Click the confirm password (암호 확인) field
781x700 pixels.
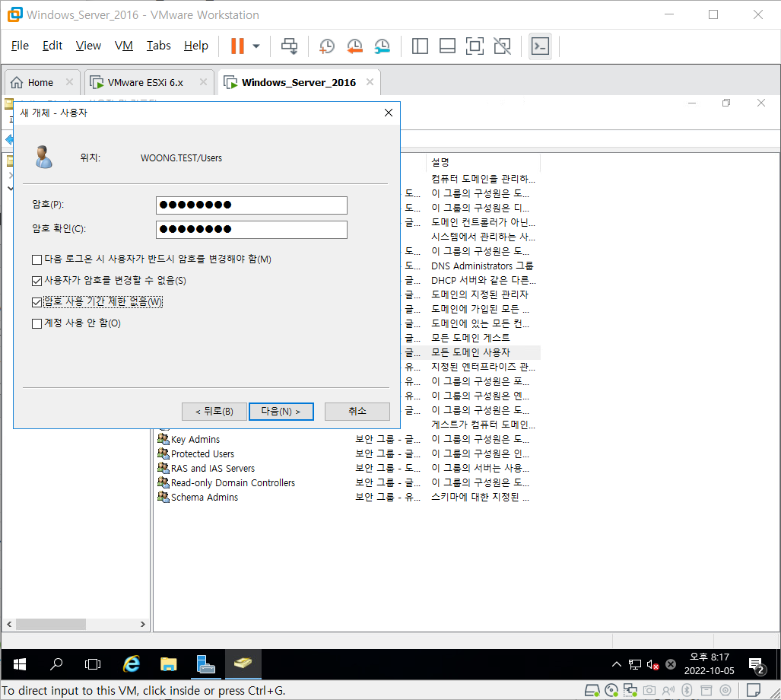click(x=252, y=229)
